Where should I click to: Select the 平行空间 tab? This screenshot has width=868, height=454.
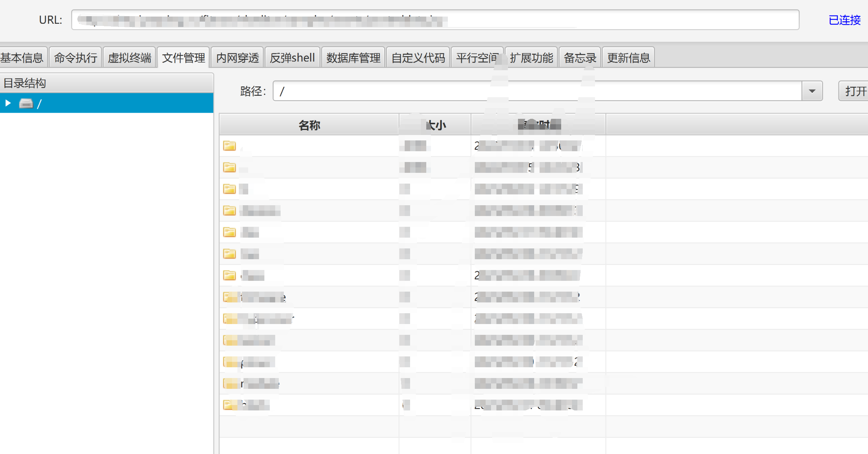477,58
